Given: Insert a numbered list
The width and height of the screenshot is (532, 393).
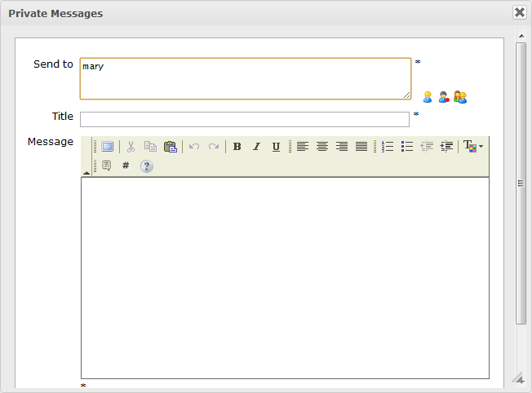Looking at the screenshot, I should [388, 147].
